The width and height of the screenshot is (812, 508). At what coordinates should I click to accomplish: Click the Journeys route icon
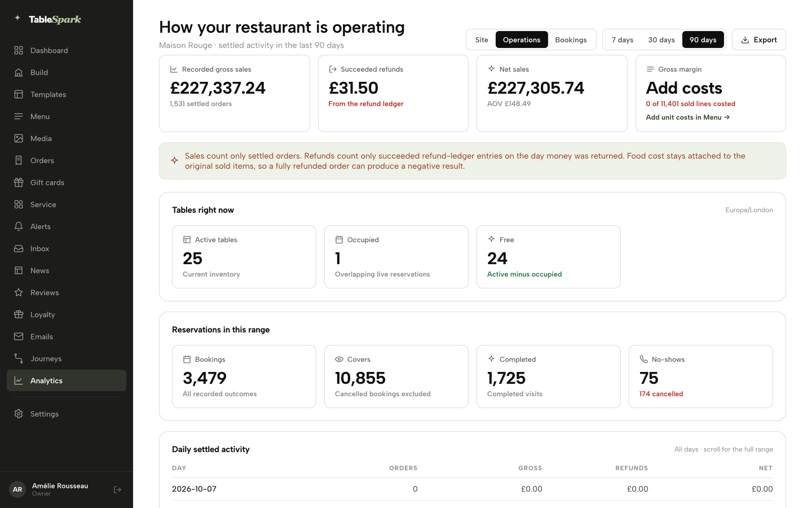click(x=19, y=358)
